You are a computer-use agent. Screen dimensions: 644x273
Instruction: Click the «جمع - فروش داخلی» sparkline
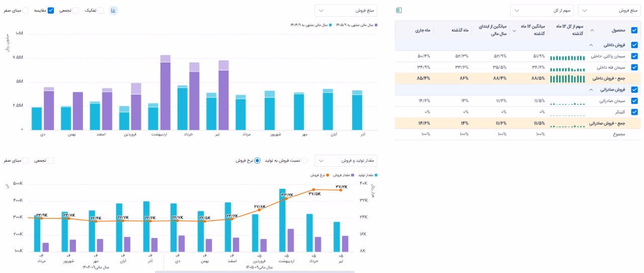568,79
